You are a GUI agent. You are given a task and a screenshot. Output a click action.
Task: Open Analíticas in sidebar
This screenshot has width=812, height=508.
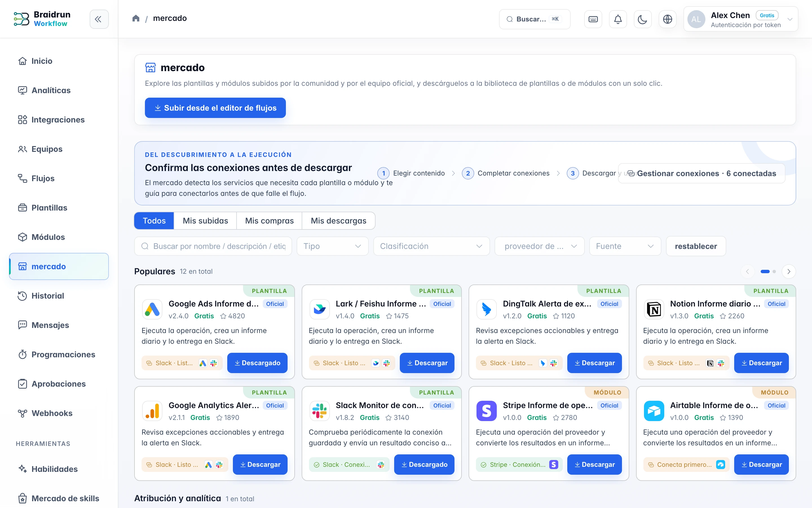pos(59,90)
